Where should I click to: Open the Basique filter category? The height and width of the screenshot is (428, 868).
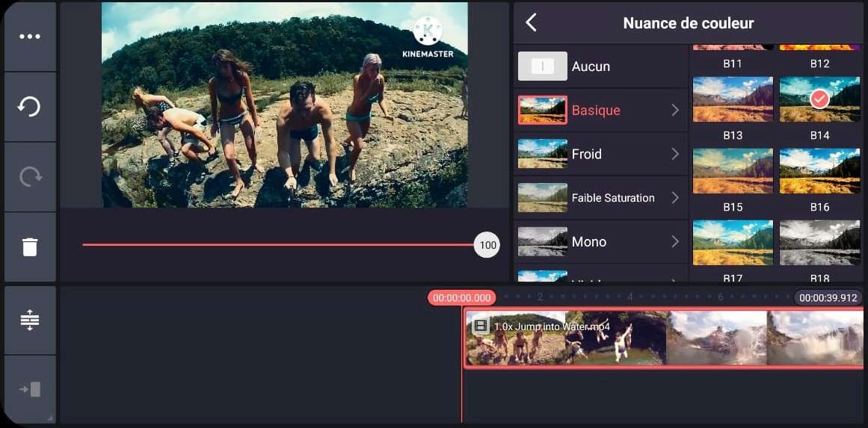(x=600, y=110)
